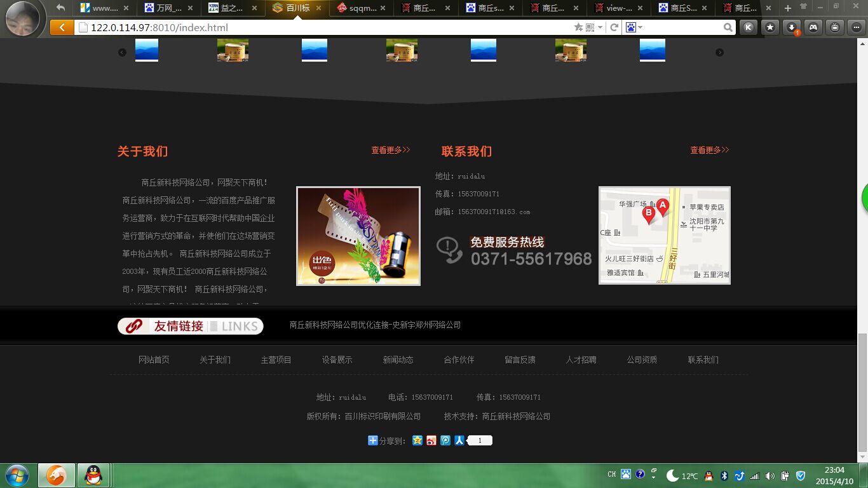Screen dimensions: 868x488
Task: Open favorites star toolbar button
Action: [770, 27]
